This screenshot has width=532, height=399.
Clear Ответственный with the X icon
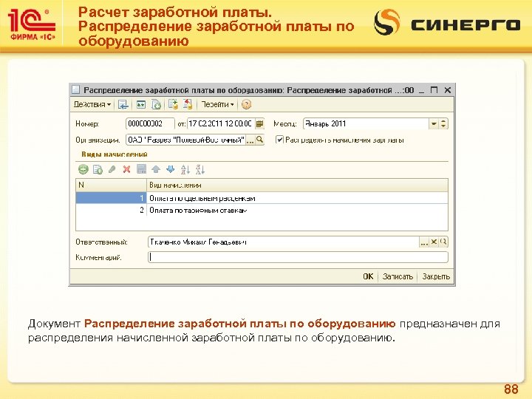[434, 242]
